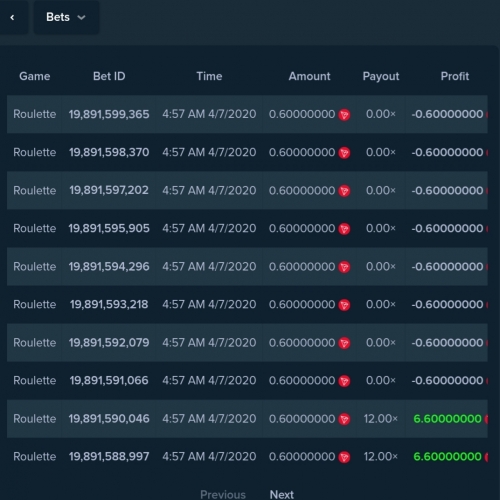Click the Bet ID column header
Viewport: 500px width, 500px height.
(109, 76)
